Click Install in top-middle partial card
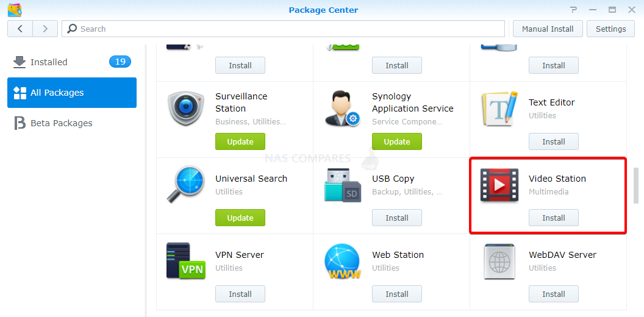This screenshot has height=317, width=644. click(x=397, y=65)
